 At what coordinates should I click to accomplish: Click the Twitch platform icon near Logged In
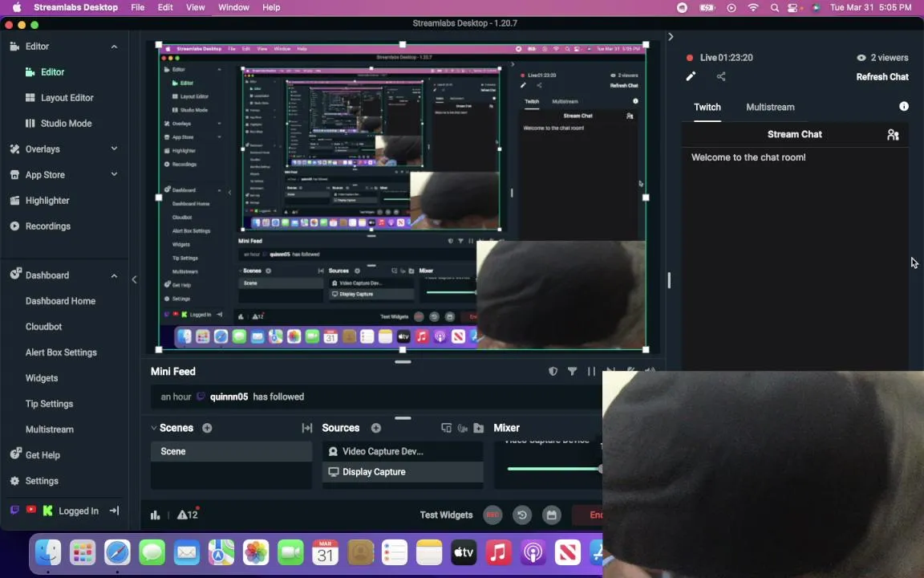tap(14, 511)
